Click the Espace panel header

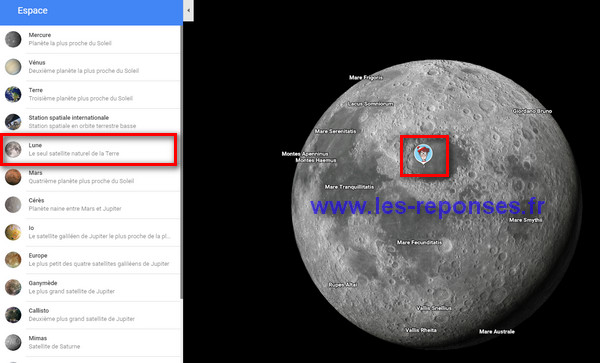pyautogui.click(x=91, y=11)
